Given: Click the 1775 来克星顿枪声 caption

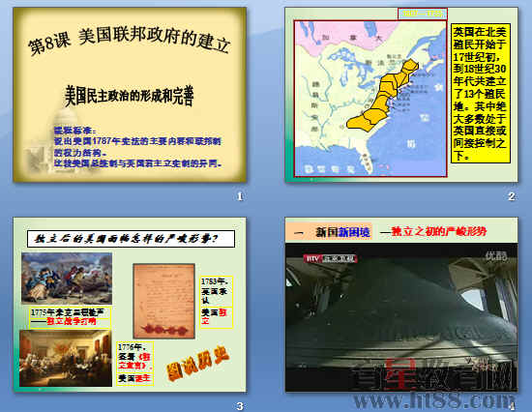Looking at the screenshot, I should point(71,317).
